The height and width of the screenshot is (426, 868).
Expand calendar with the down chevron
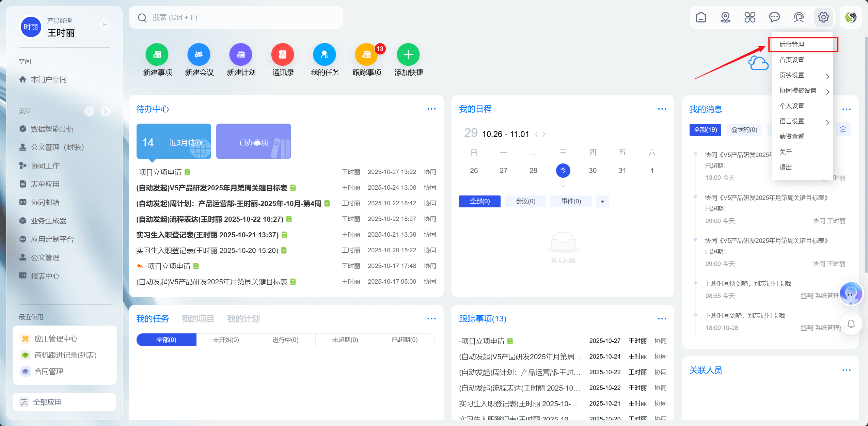point(563,186)
